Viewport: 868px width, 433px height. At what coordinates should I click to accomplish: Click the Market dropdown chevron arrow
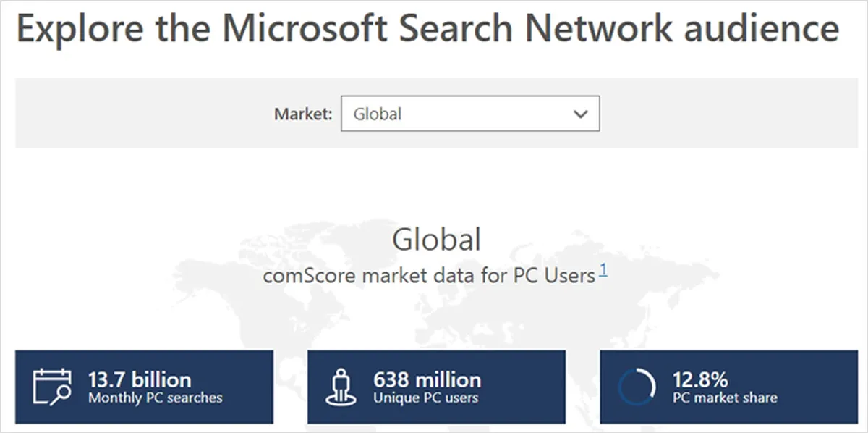point(580,114)
